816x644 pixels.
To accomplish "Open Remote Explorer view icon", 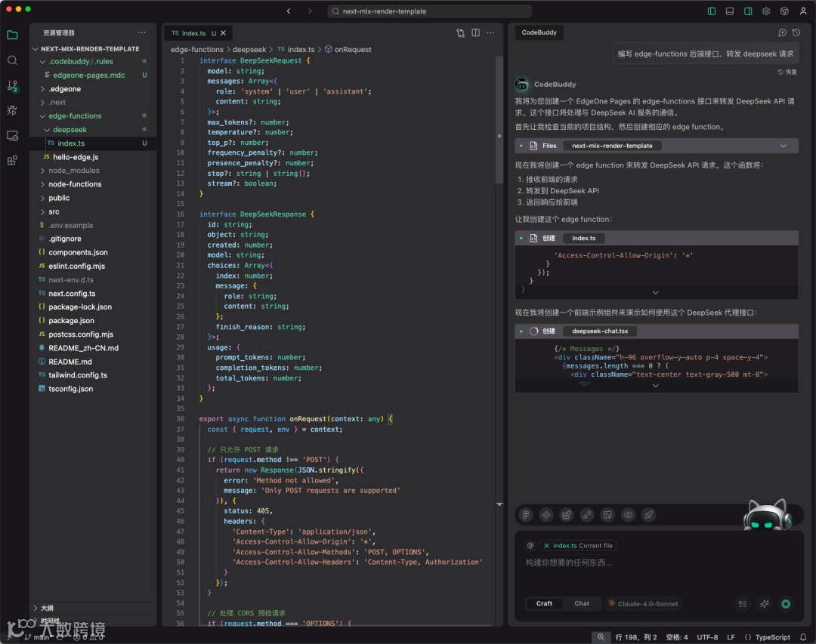I will [x=13, y=136].
